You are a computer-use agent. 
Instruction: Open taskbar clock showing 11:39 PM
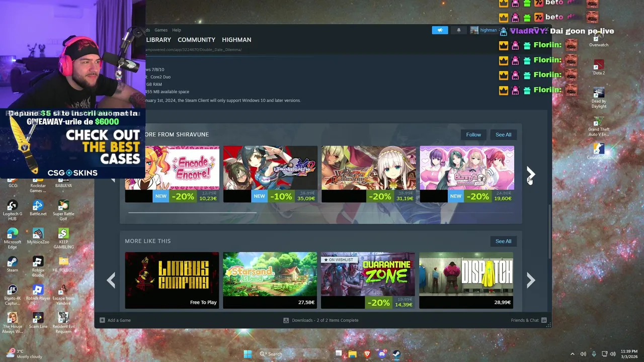pos(629,354)
